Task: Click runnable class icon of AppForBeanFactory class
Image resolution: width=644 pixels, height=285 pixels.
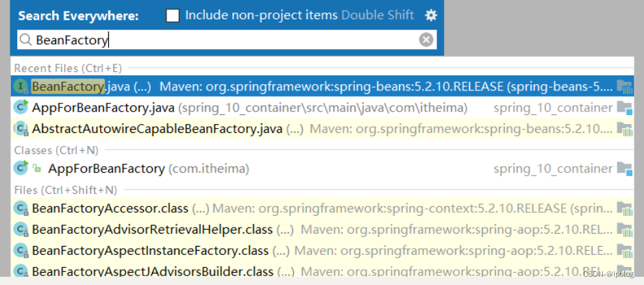Action: pos(21,168)
